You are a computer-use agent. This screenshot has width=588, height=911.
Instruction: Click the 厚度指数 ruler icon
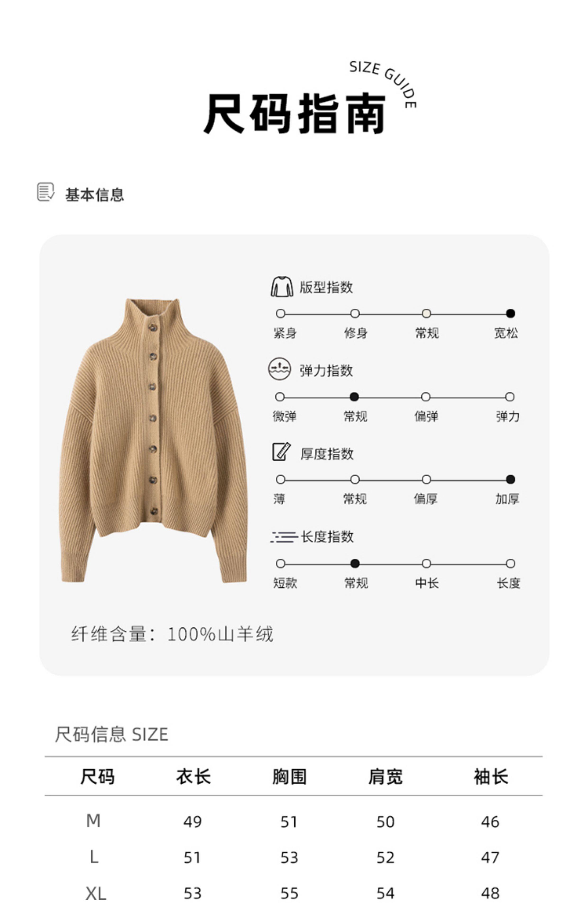281,451
